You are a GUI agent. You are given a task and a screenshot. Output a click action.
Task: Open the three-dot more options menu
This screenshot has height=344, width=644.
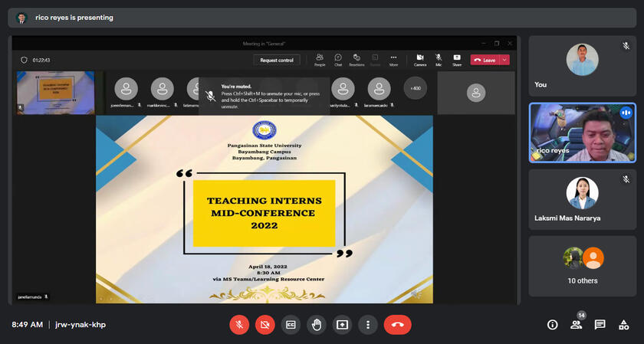pyautogui.click(x=368, y=325)
